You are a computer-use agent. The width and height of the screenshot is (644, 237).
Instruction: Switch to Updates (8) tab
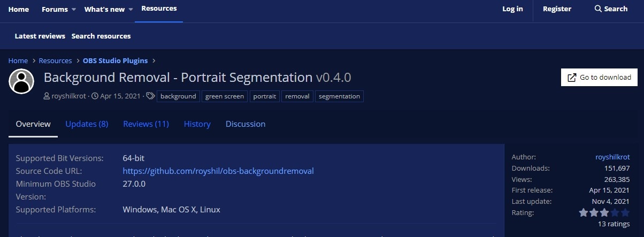87,124
